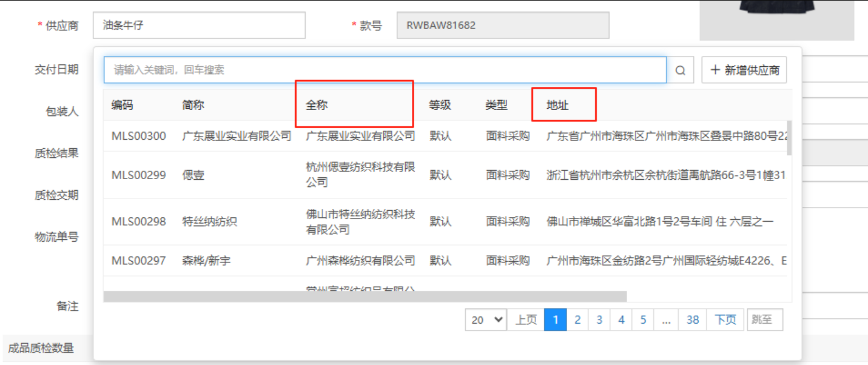Select page 2 in pagination
Screen dimensions: 868x365
click(x=577, y=319)
